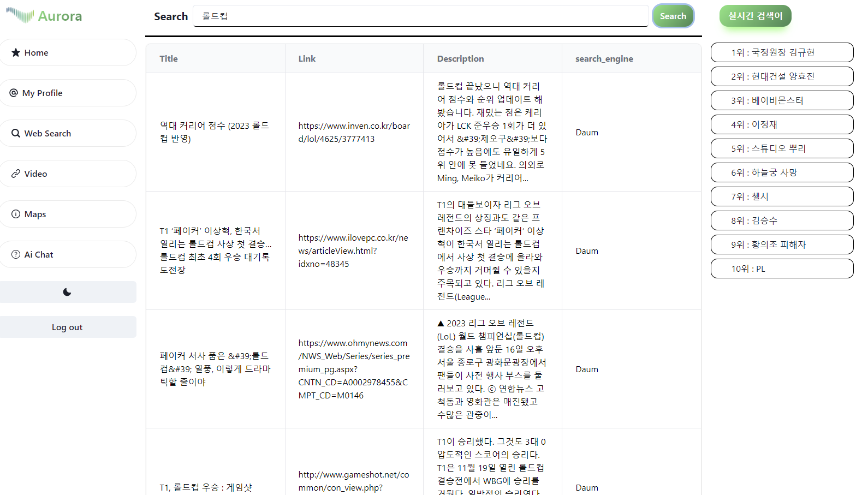This screenshot has height=495, width=868.
Task: Click the Log out button
Action: (67, 327)
